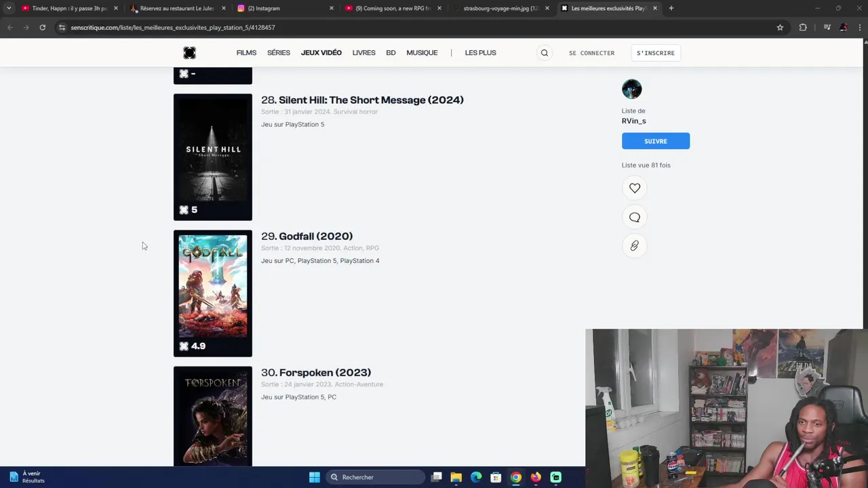
Task: Open Microsoft Store from the taskbar
Action: tap(496, 477)
